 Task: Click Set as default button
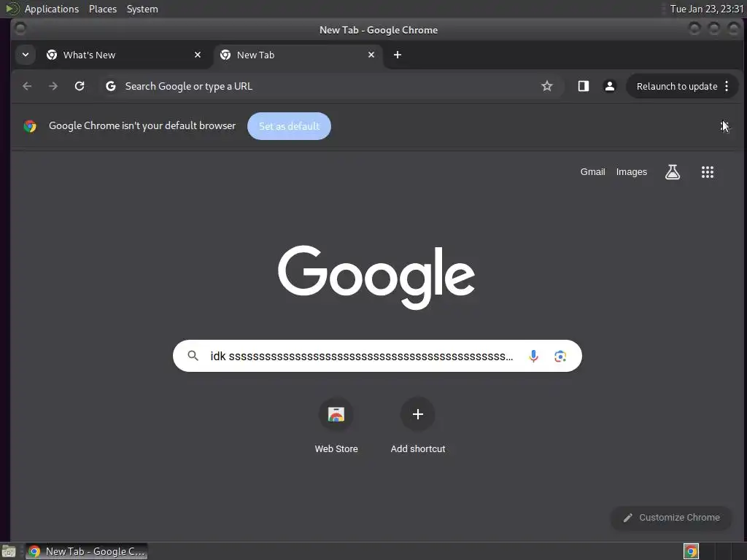pyautogui.click(x=289, y=126)
